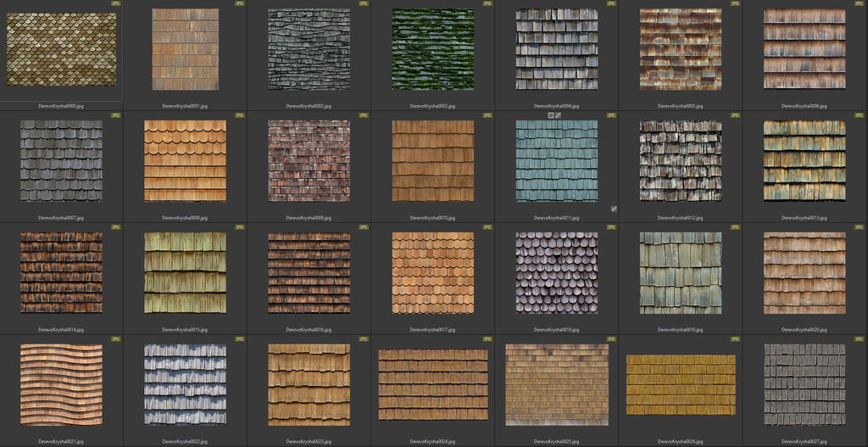This screenshot has width=868, height=447.
Task: Select the mossy green DerevoKrysha0003 thumbnail
Action: (x=433, y=49)
